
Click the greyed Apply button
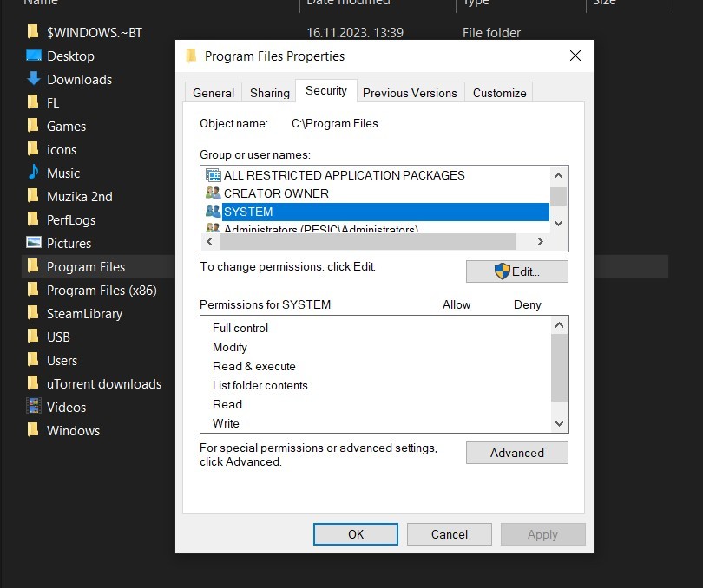point(543,534)
